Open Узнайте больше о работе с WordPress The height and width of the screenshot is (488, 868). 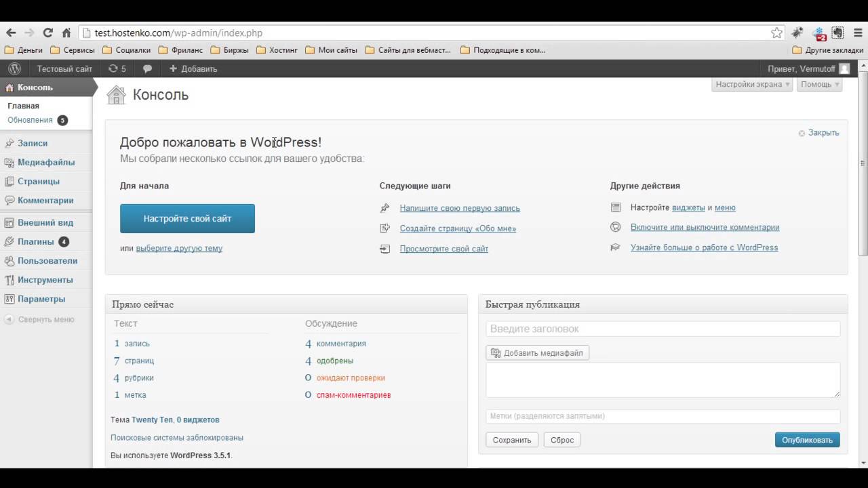(x=704, y=247)
